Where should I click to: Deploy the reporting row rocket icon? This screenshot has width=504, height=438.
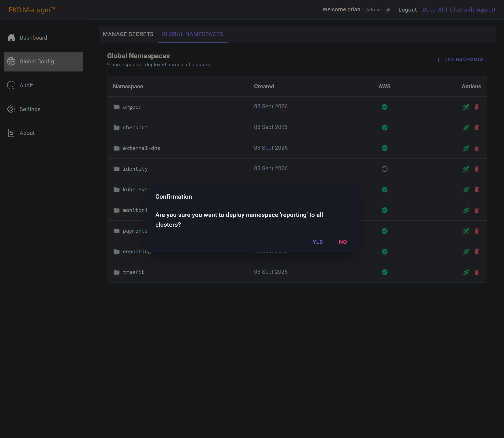pyautogui.click(x=466, y=252)
